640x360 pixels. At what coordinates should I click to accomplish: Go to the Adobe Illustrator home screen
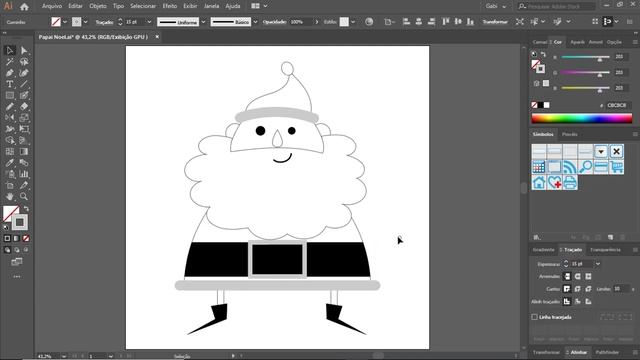(24, 7)
